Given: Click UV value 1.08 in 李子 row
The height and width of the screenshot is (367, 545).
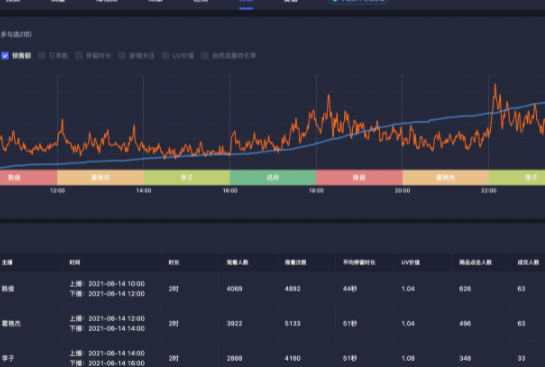Looking at the screenshot, I should 408,358.
